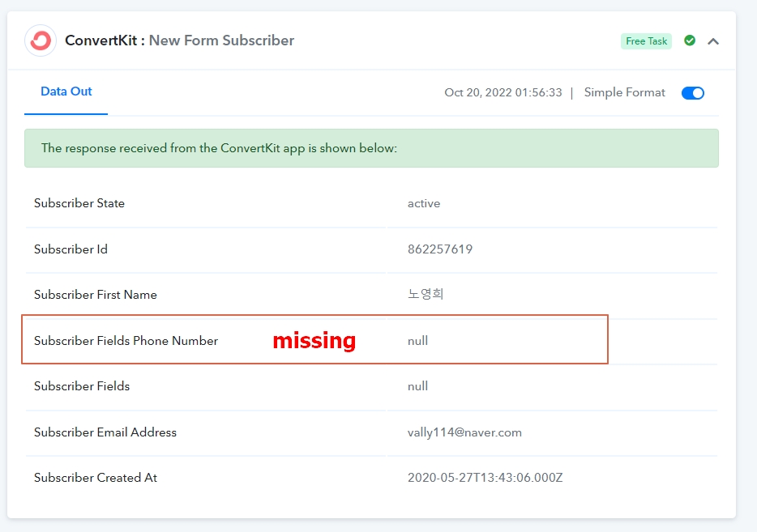Click the ConvertKit : New Form Subscriber title
The image size is (757, 532).
(180, 40)
